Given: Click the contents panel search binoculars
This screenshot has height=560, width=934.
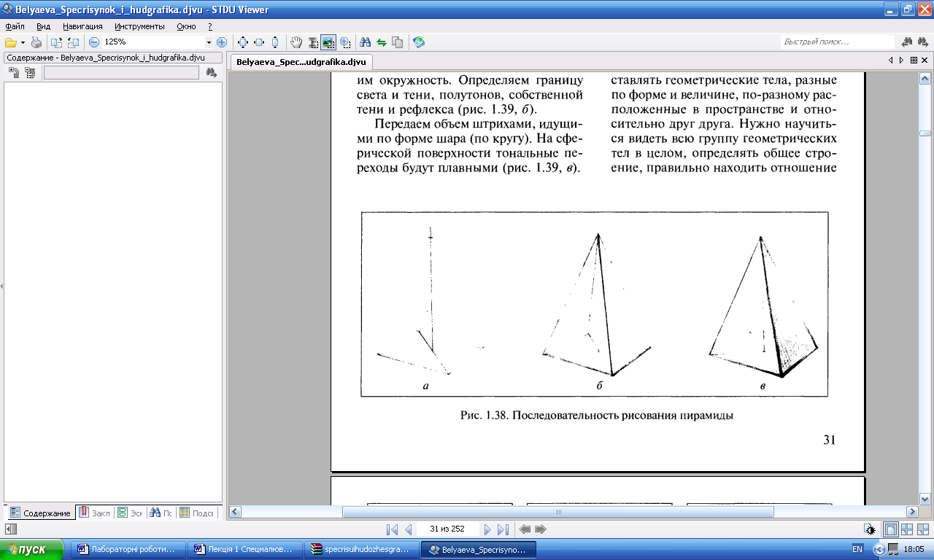Looking at the screenshot, I should [212, 72].
